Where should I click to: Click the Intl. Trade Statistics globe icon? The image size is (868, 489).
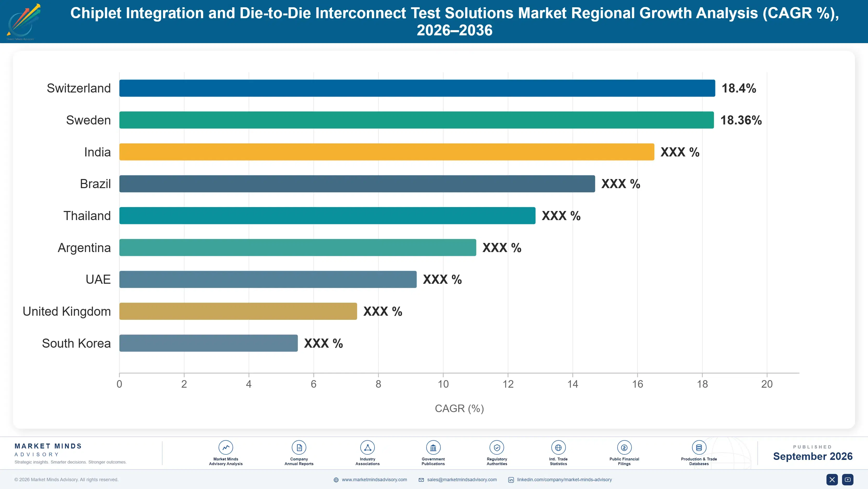tap(558, 447)
